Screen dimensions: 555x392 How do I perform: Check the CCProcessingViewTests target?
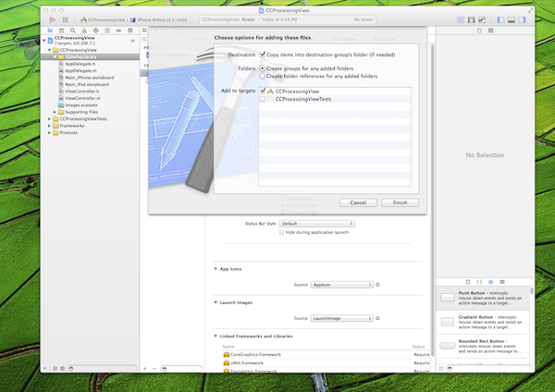coord(265,99)
